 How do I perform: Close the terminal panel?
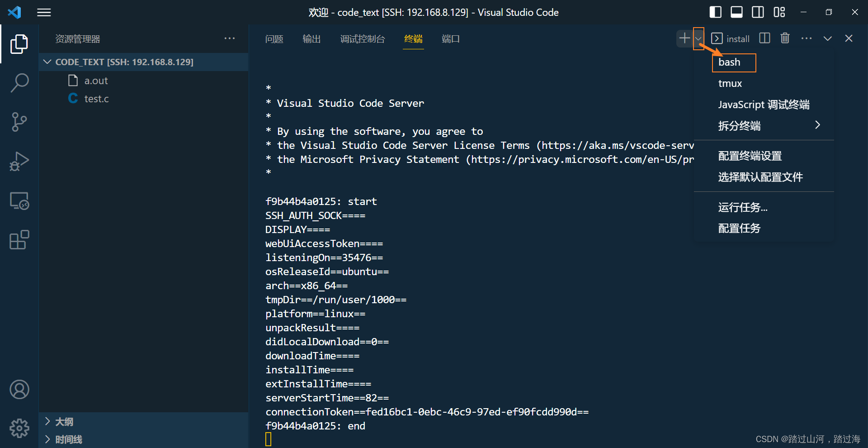point(849,38)
